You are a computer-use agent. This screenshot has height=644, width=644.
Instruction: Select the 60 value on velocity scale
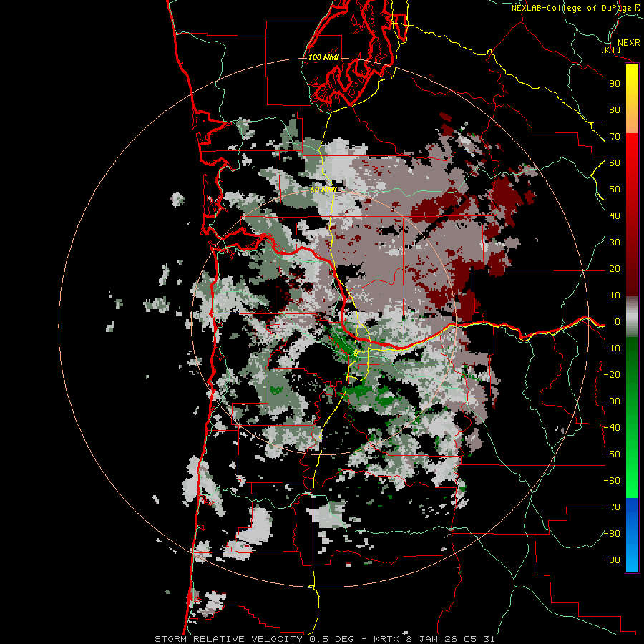[x=615, y=163]
